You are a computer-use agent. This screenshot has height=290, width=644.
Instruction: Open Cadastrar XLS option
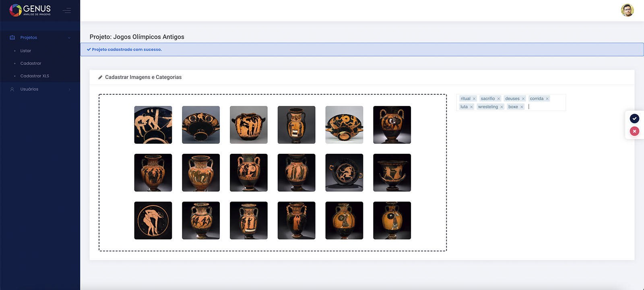pyautogui.click(x=35, y=76)
